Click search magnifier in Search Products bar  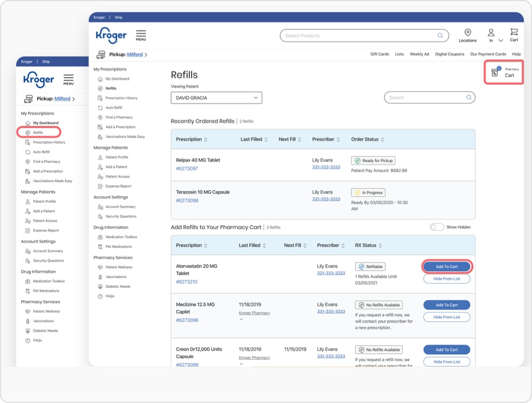(440, 35)
